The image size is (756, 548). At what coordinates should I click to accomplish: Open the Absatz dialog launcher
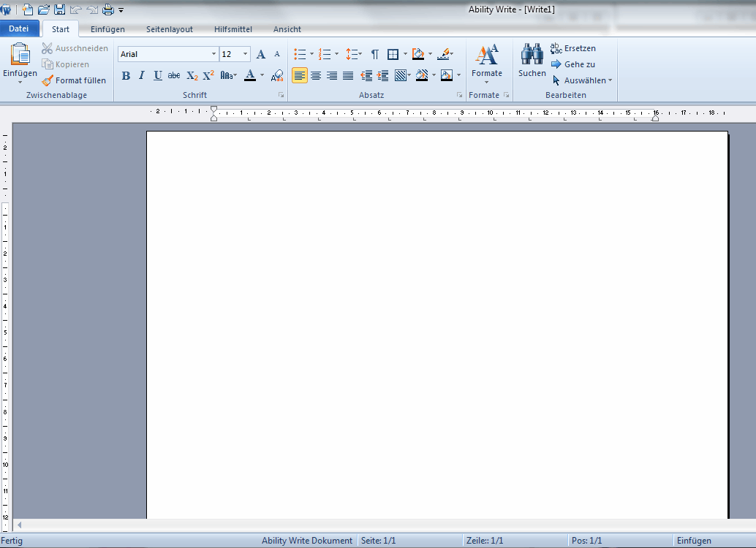459,95
